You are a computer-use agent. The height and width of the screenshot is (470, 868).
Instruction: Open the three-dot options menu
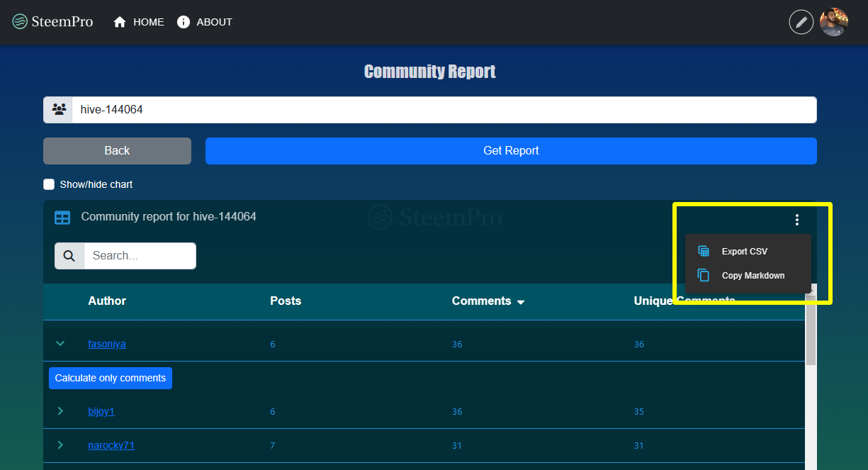pyautogui.click(x=797, y=220)
